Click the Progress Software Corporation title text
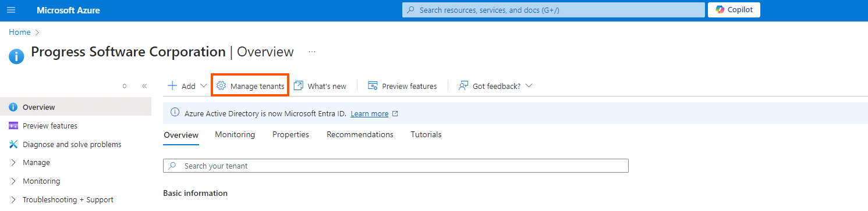 tap(128, 52)
